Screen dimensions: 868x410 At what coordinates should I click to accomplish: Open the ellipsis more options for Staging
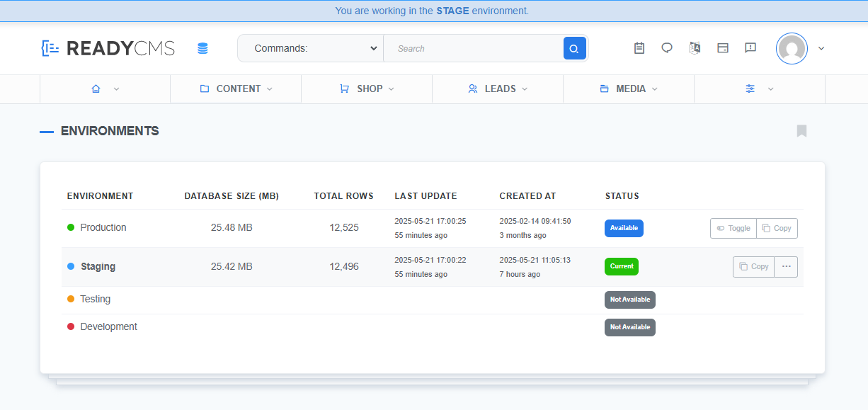[786, 267]
